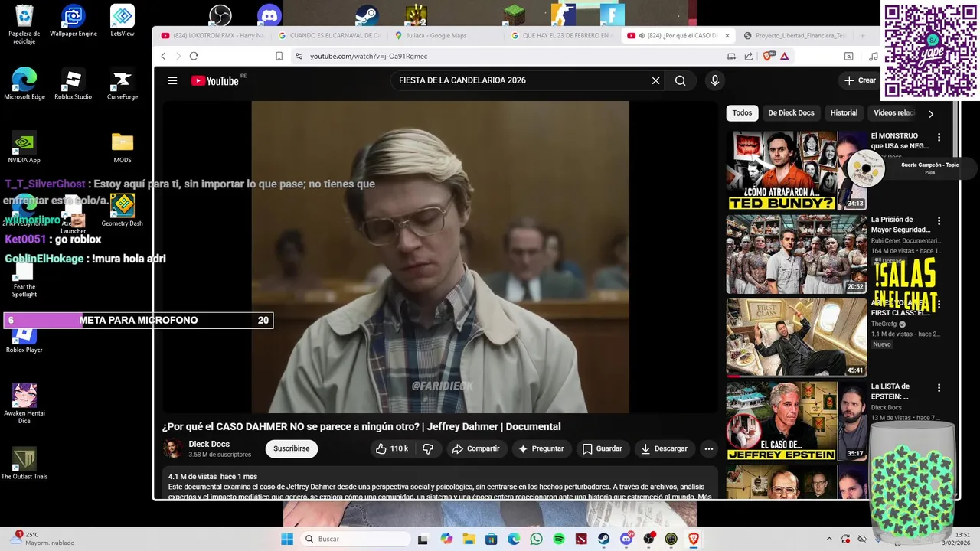Open the Jeffrey Epstein 35:17 thumbnail

click(796, 421)
